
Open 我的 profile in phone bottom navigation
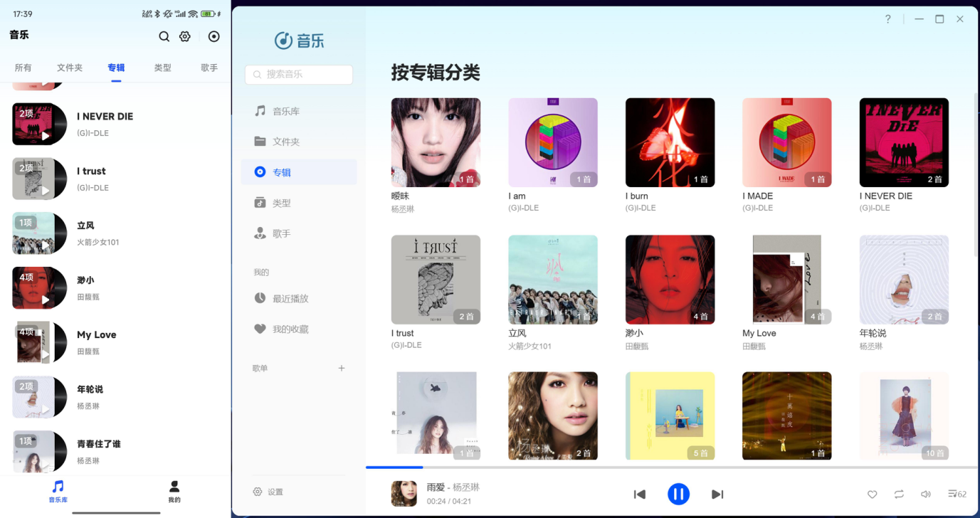(174, 491)
